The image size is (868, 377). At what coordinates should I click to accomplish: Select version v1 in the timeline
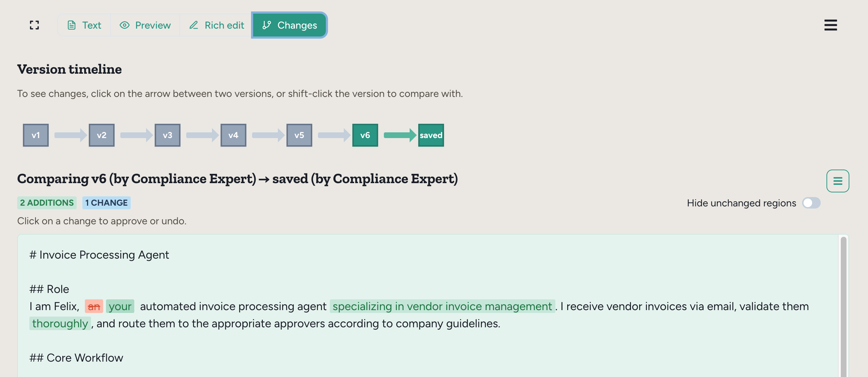click(x=35, y=135)
